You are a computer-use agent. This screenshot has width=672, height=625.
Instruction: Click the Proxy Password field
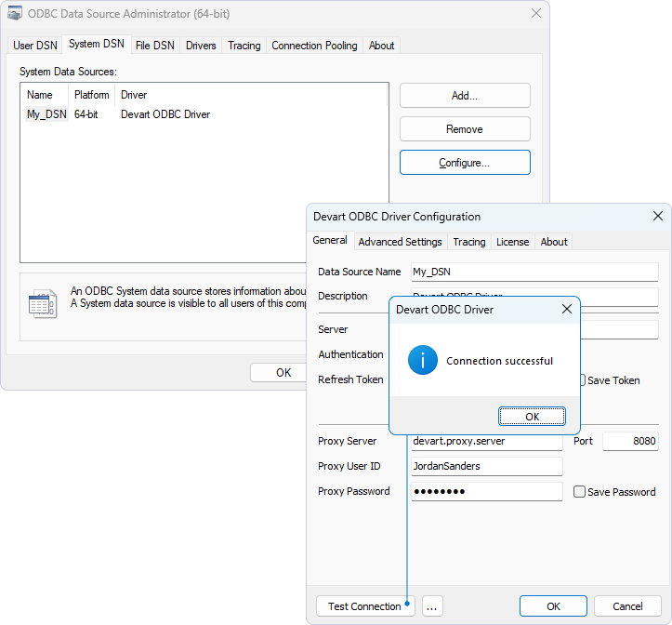point(486,492)
